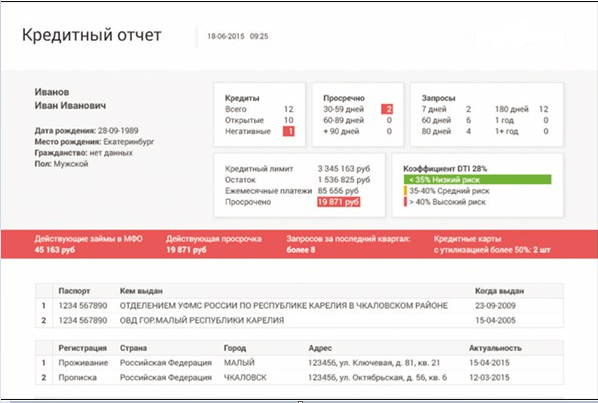This screenshot has width=598, height=403.
Task: Open the Запросы summary card heading
Action: 438,98
